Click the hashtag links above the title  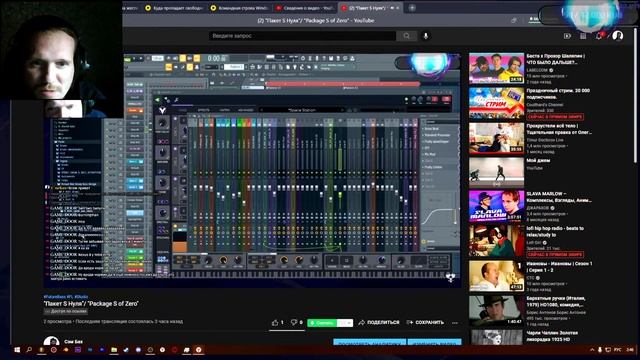click(x=66, y=297)
